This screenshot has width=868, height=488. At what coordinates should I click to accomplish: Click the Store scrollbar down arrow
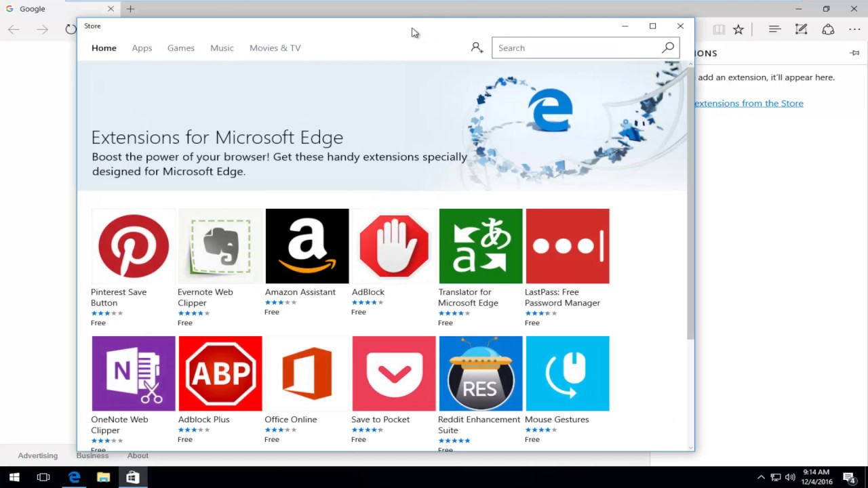pos(690,447)
